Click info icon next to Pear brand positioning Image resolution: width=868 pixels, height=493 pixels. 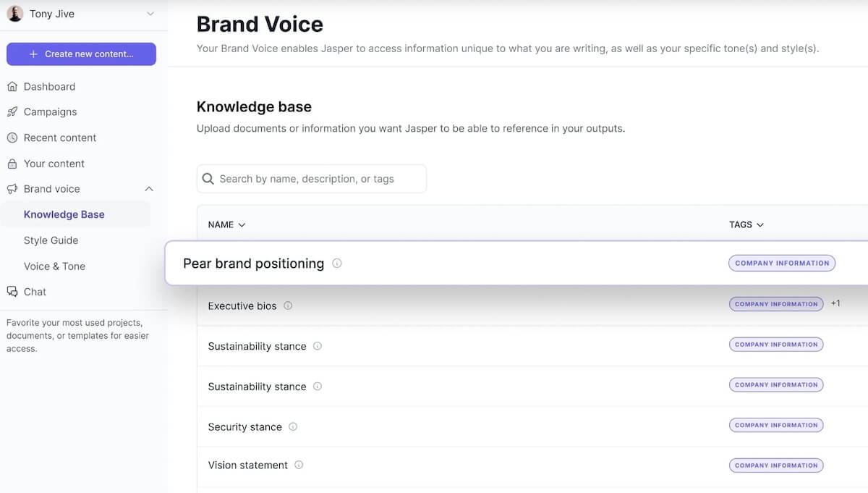(337, 264)
